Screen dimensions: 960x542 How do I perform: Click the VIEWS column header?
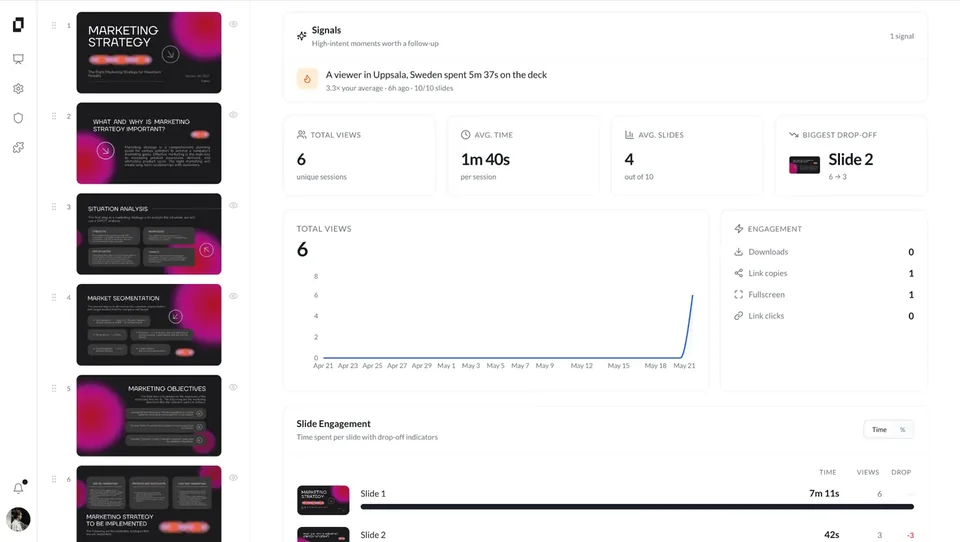(868, 472)
